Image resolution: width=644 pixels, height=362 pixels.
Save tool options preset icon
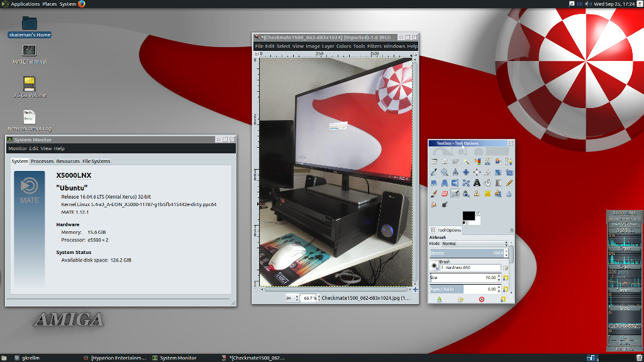[439, 300]
